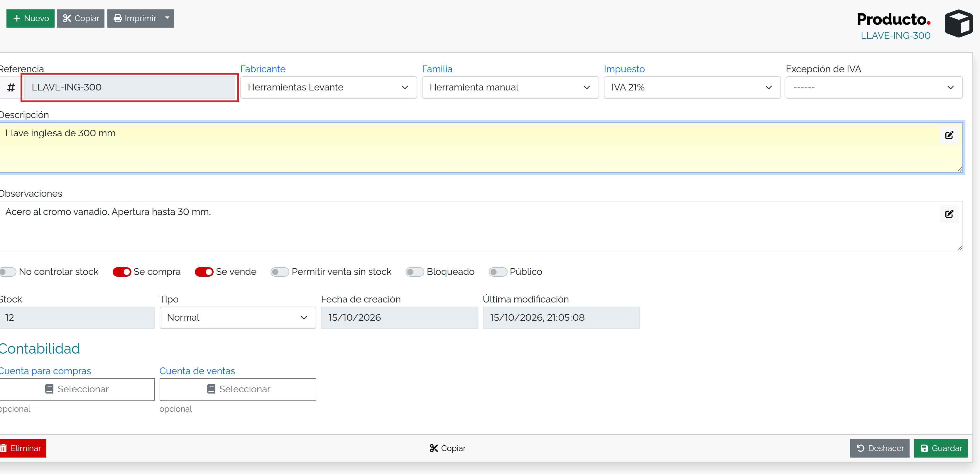Click the Fecha de creación field

click(399, 317)
